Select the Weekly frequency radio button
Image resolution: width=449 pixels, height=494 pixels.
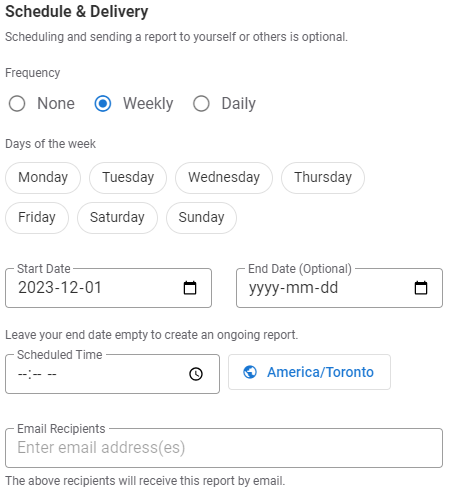(103, 104)
